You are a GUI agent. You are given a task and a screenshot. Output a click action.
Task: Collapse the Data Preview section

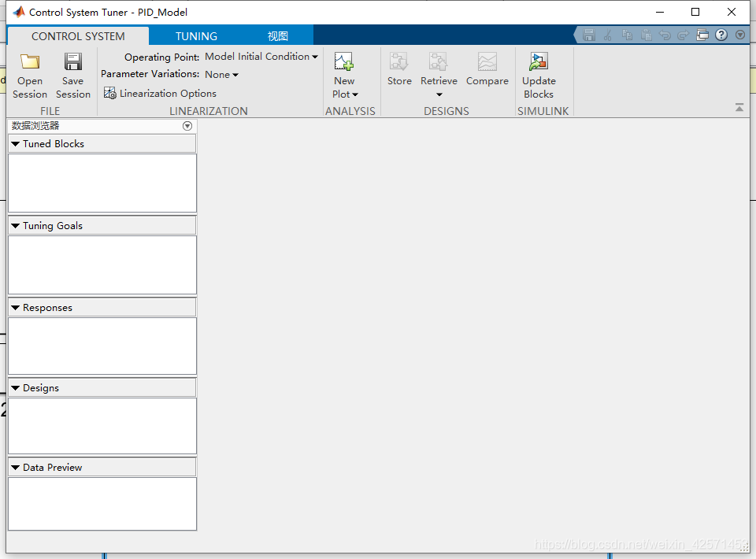coord(16,468)
